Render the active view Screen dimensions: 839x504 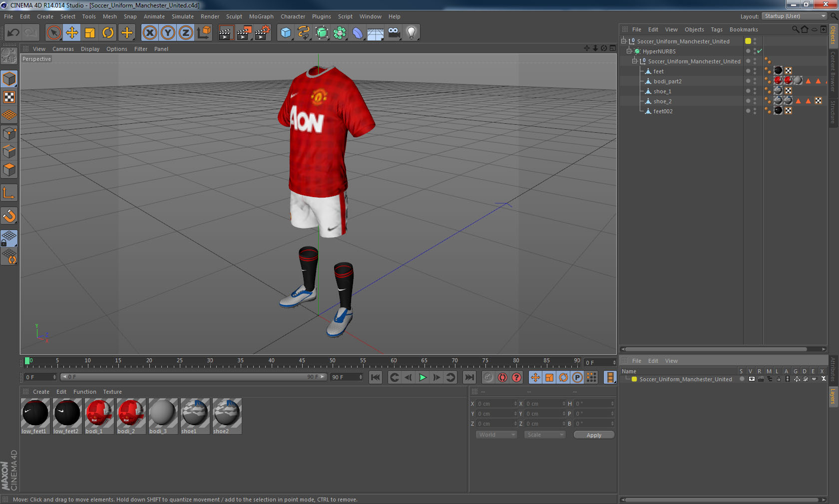(x=226, y=33)
